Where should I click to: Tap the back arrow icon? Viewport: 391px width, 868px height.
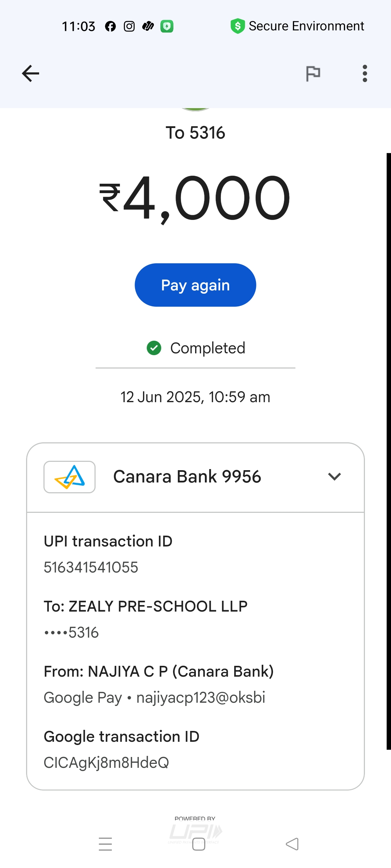pyautogui.click(x=30, y=74)
